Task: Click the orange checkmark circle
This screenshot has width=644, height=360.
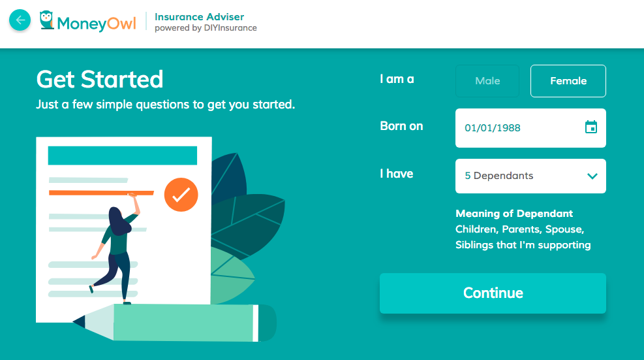Action: coord(181,194)
